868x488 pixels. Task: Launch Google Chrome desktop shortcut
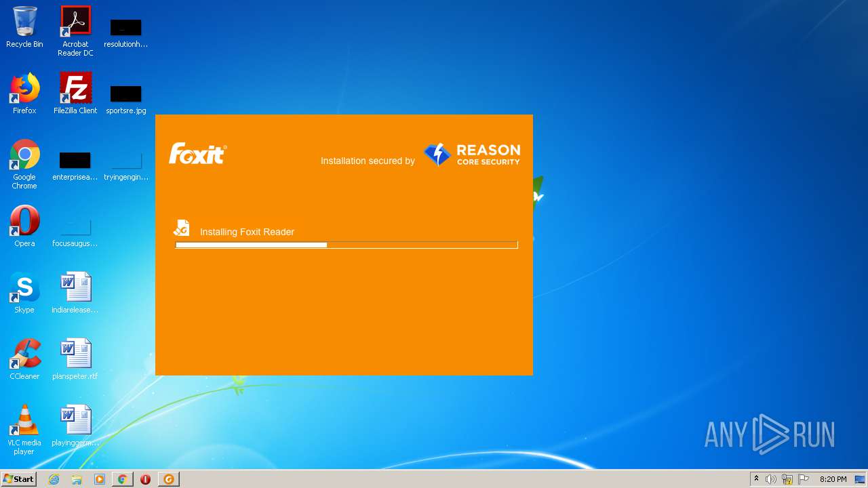pyautogui.click(x=24, y=164)
